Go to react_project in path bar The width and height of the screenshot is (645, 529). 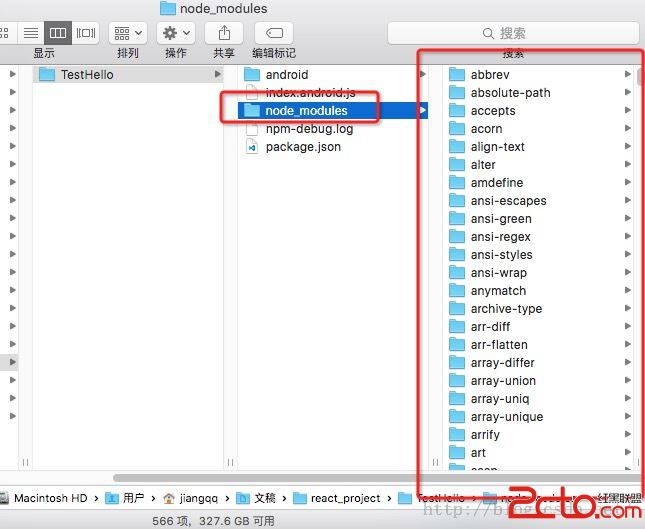point(336,499)
